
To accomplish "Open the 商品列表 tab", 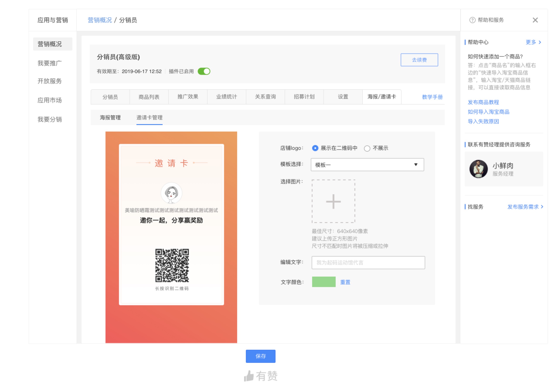I will pos(149,97).
